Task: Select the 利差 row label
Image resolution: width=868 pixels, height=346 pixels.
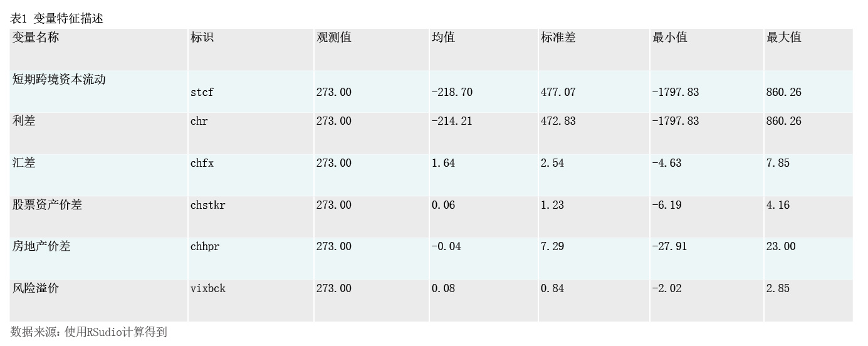Action: click(24, 121)
